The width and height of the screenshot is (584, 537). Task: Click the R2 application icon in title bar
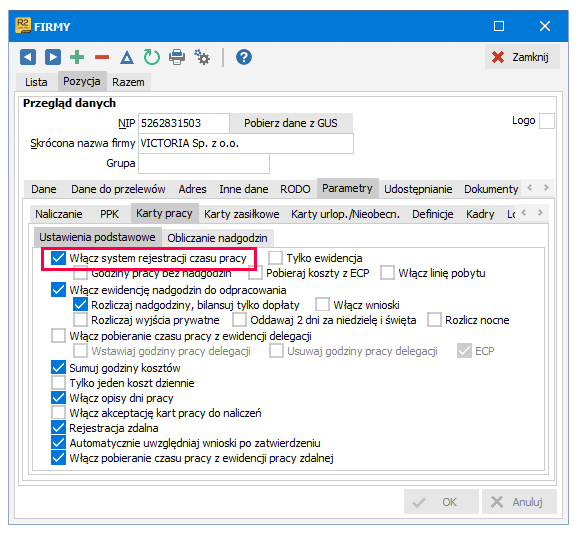[23, 25]
